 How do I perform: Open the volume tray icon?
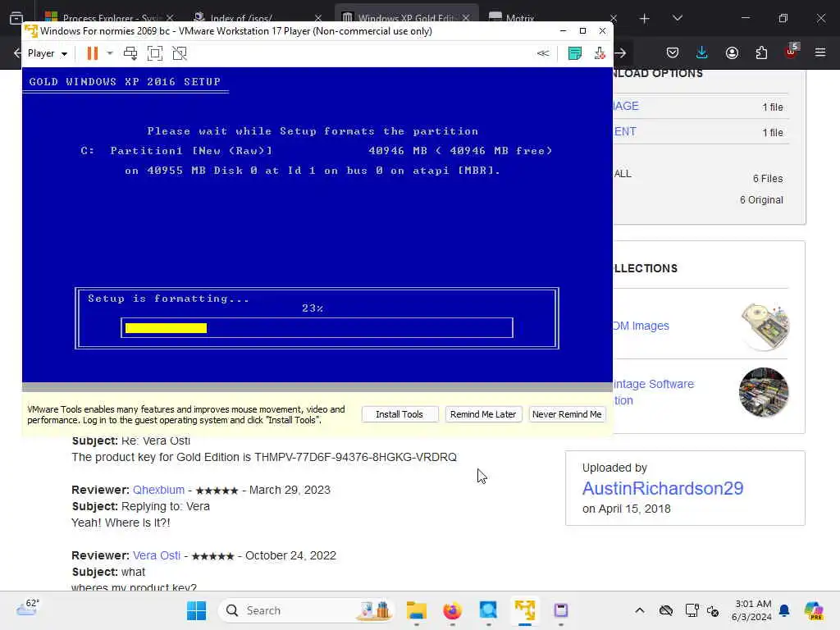[x=713, y=610]
